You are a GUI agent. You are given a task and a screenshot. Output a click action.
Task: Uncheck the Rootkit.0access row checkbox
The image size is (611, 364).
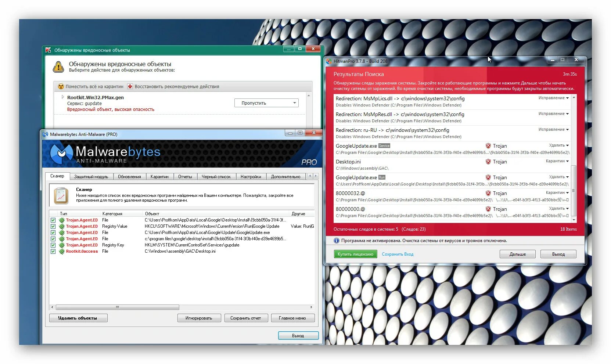pyautogui.click(x=53, y=252)
